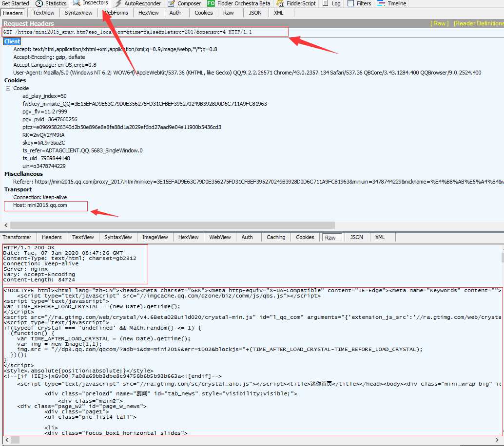The height and width of the screenshot is (446, 504).
Task: Open the response Transformer tab
Action: click(17, 237)
